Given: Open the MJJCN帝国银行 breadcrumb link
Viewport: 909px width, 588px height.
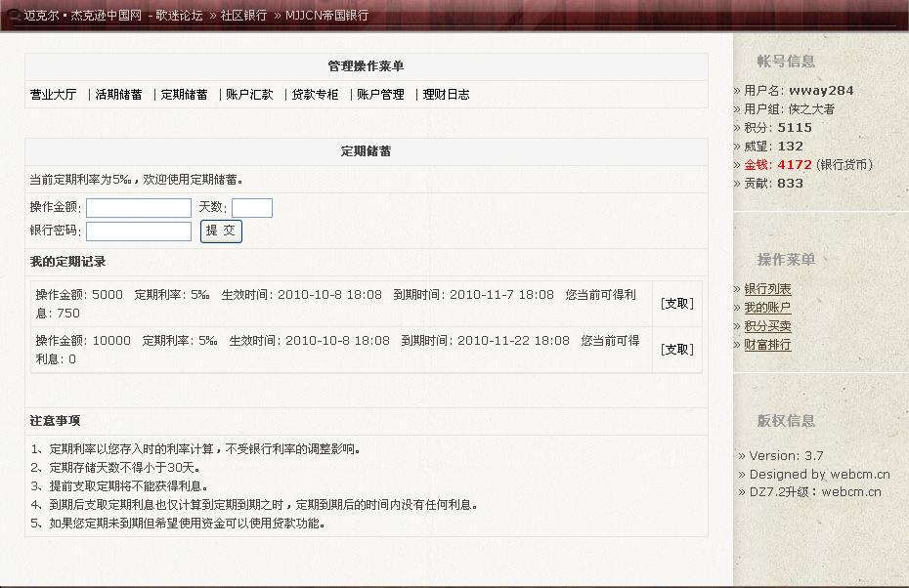Looking at the screenshot, I should [x=326, y=16].
